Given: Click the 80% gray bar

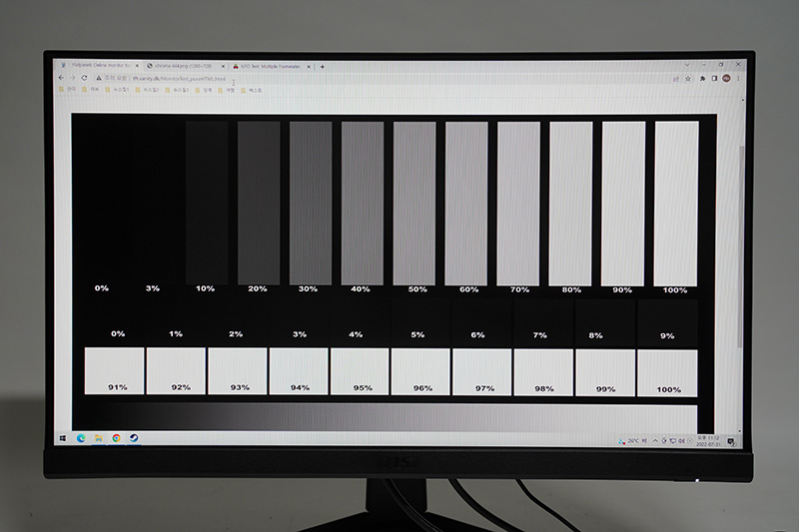Looking at the screenshot, I should (570, 204).
